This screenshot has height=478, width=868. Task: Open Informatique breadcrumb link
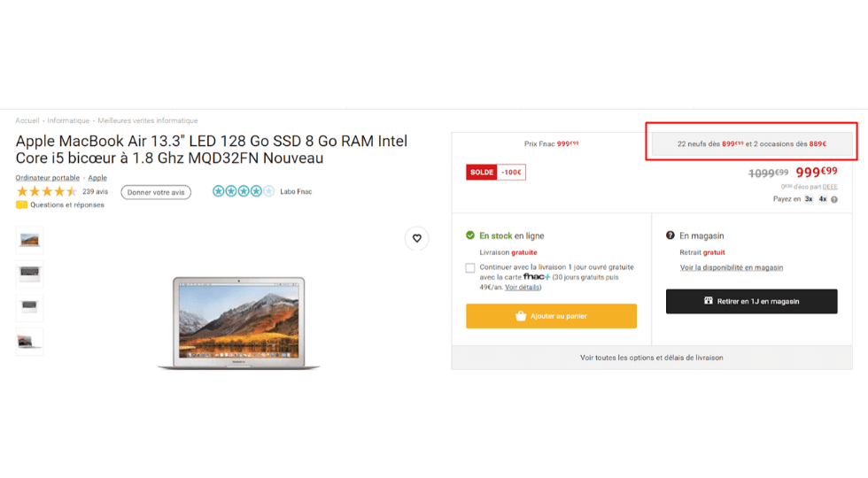(68, 120)
